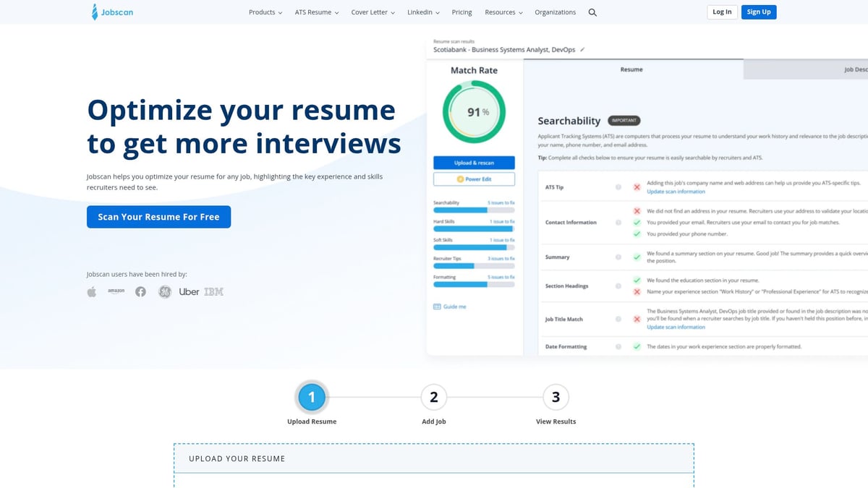This screenshot has width=868, height=488.
Task: Switch to the Resume tab
Action: point(632,69)
